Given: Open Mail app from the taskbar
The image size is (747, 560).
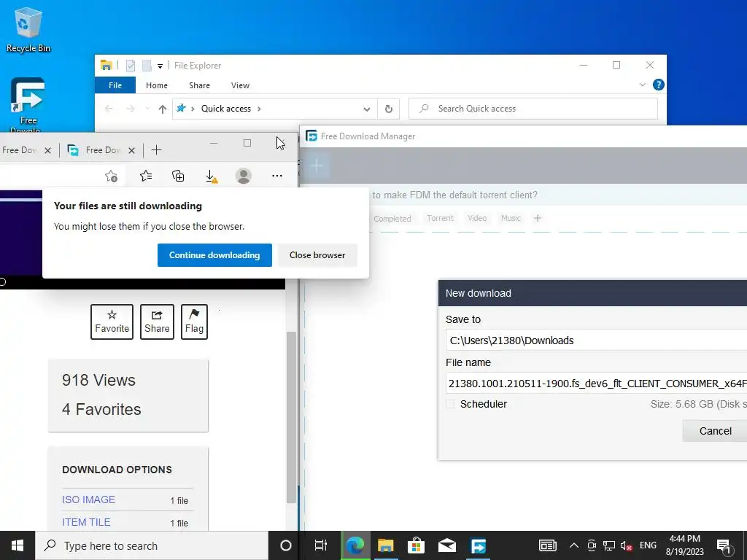Looking at the screenshot, I should coord(447,545).
